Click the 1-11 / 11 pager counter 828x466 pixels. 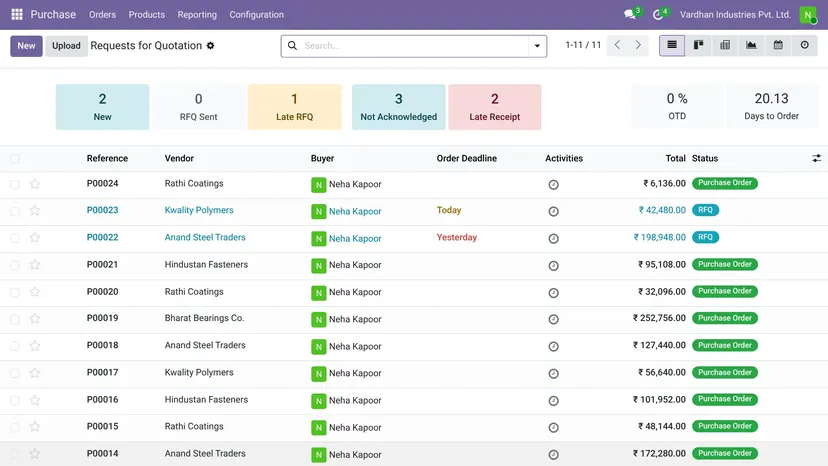pyautogui.click(x=583, y=45)
